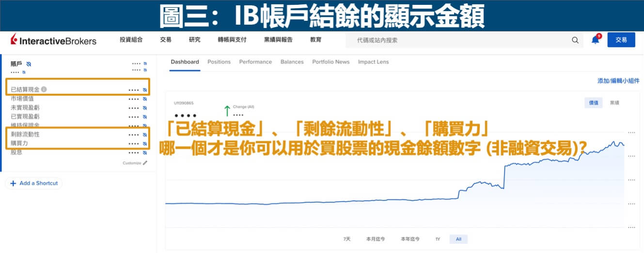Image resolution: width=644 pixels, height=253 pixels.
Task: Toggle visibility eye on 市場價值 row
Action: tap(145, 99)
